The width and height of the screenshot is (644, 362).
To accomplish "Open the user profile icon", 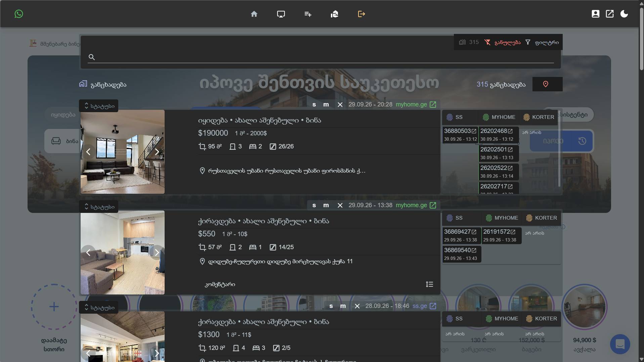I will tap(595, 14).
